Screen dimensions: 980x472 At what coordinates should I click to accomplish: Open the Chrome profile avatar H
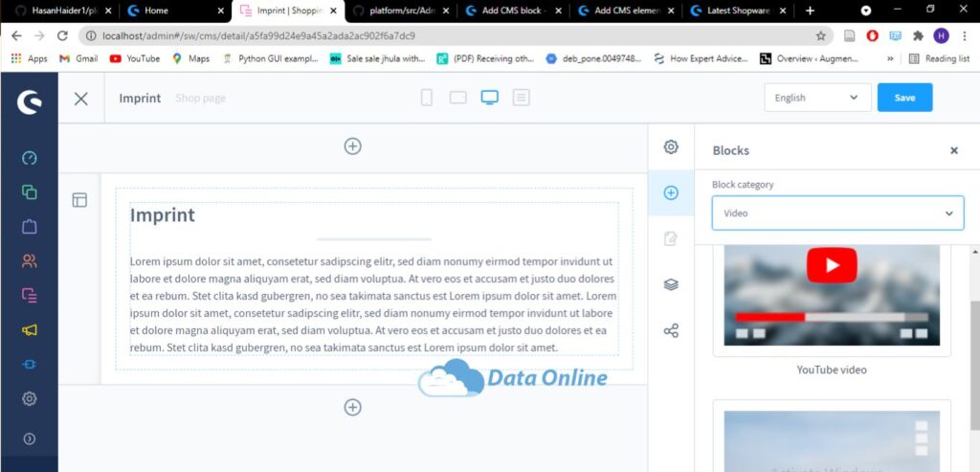point(942,36)
